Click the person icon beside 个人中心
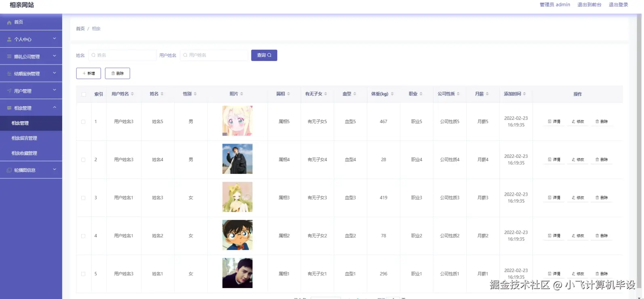Screen dimensions: 644x299 point(9,40)
